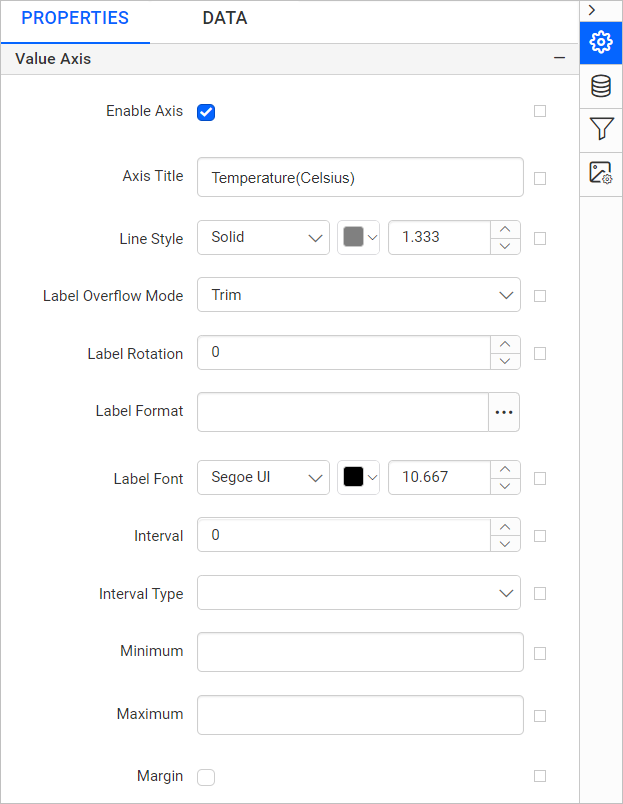Open the gray line color picker
The image size is (623, 804).
point(358,237)
